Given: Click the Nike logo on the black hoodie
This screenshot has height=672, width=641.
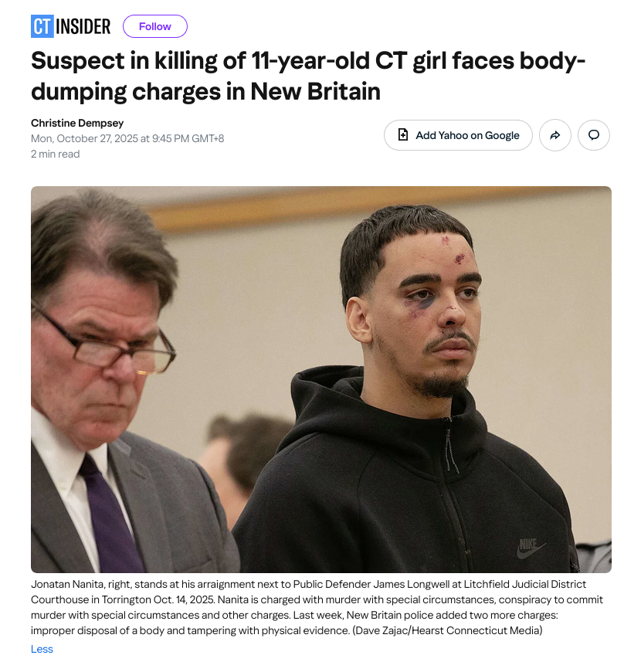Looking at the screenshot, I should (531, 548).
